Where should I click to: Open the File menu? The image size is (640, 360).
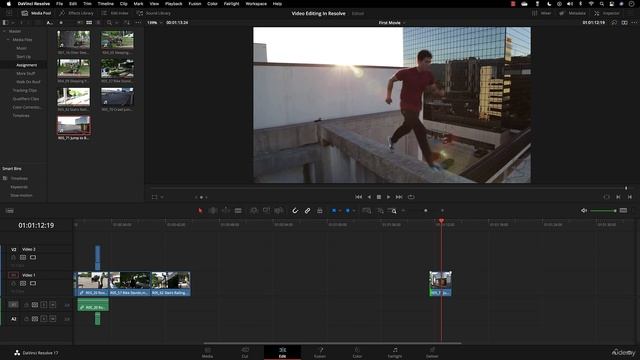point(59,4)
